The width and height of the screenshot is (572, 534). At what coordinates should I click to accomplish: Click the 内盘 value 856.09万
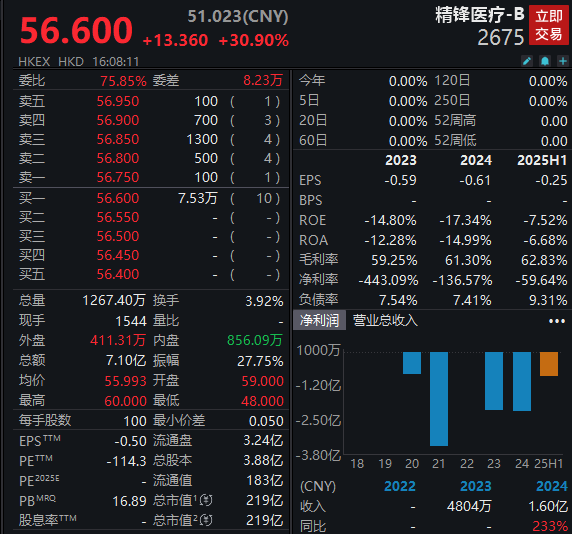point(255,340)
